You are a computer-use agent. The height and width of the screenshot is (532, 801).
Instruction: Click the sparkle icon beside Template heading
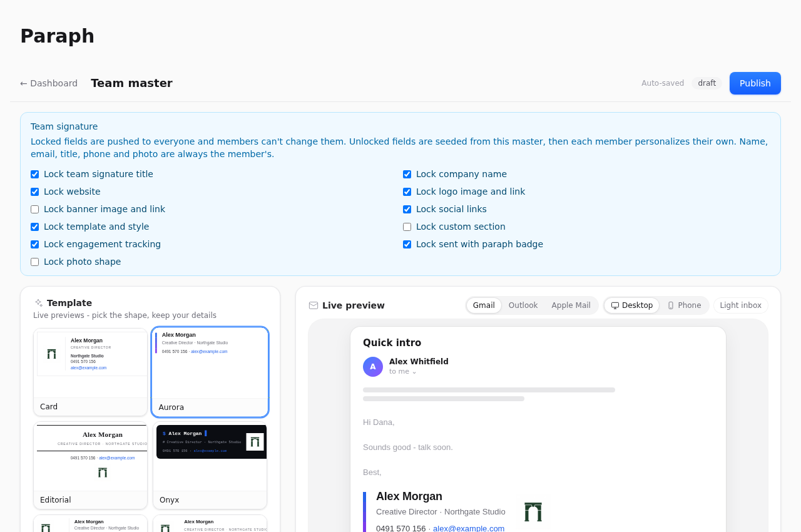pos(39,303)
